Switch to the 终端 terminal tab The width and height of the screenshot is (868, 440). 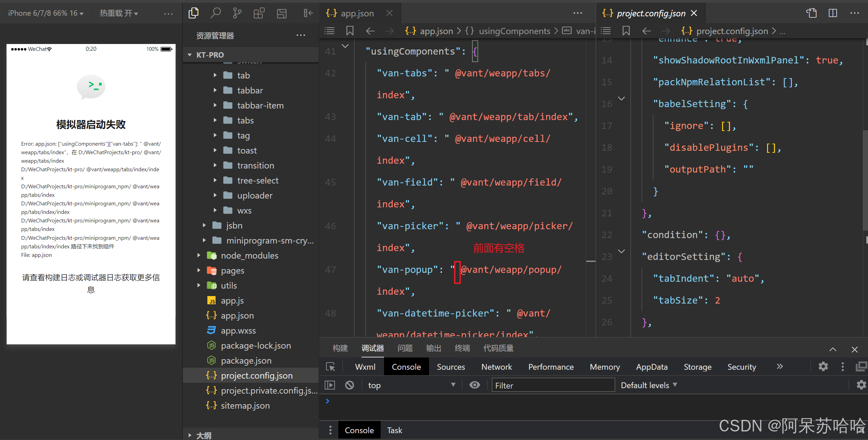[x=462, y=348]
